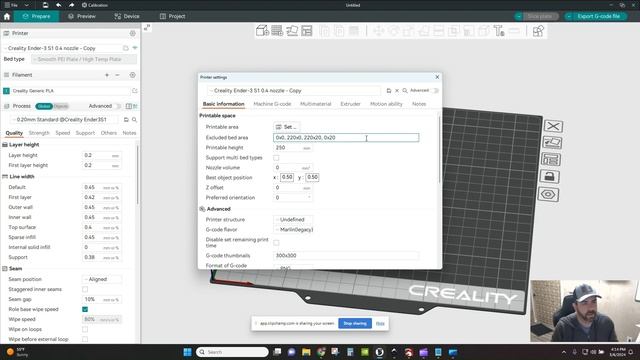Image resolution: width=640 pixels, height=360 pixels.
Task: Click the save preset icon in Printer settings dialog
Action: (x=389, y=91)
